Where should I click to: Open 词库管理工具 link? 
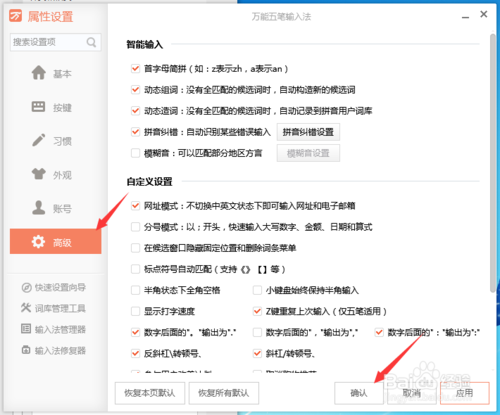(60, 308)
